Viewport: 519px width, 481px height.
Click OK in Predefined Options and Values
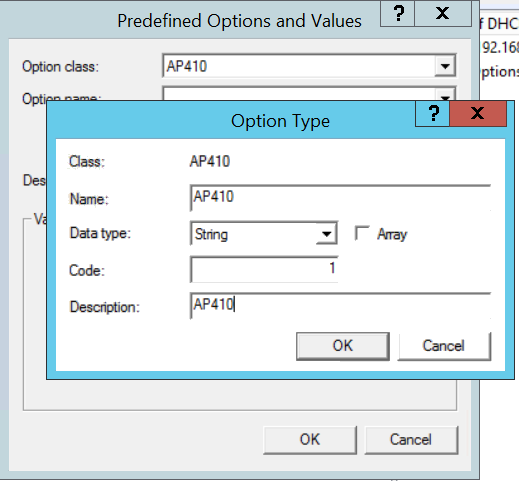click(x=310, y=440)
